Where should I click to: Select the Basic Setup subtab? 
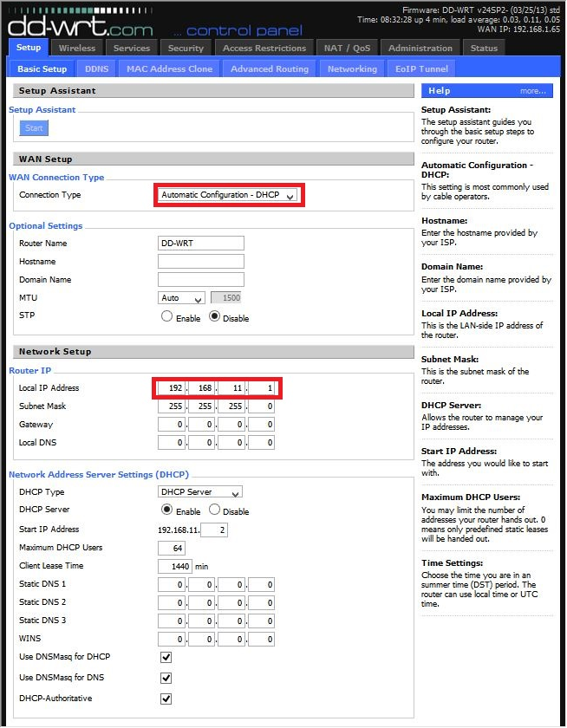[42, 68]
